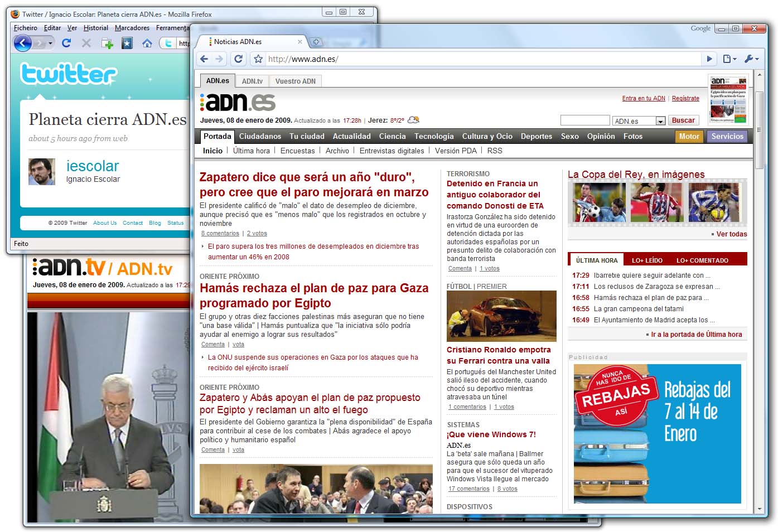The height and width of the screenshot is (532, 778).
Task: Reload the ADN.es page in Chrome
Action: (x=239, y=59)
